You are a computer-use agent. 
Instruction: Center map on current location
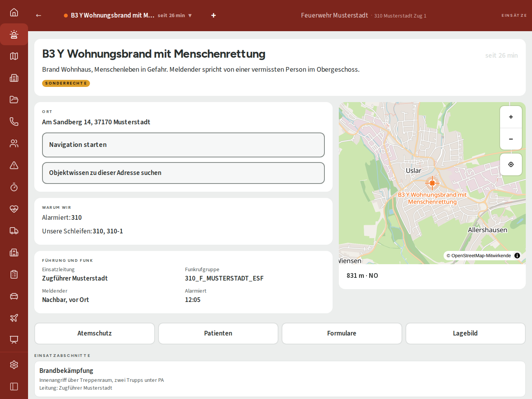pyautogui.click(x=511, y=164)
